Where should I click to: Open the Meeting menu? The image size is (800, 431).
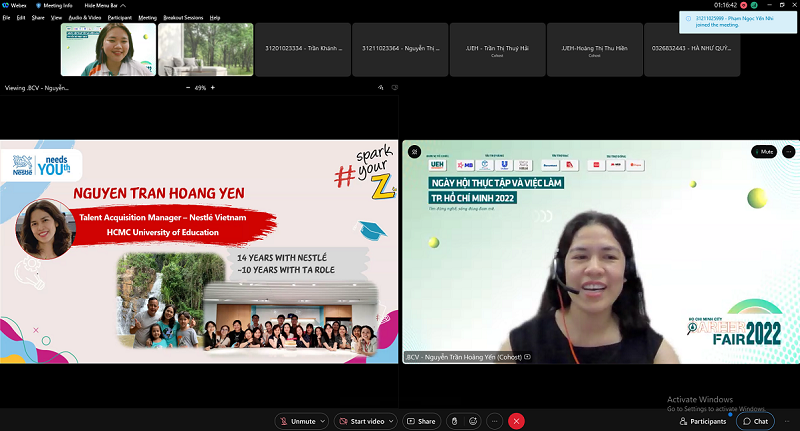[147, 18]
